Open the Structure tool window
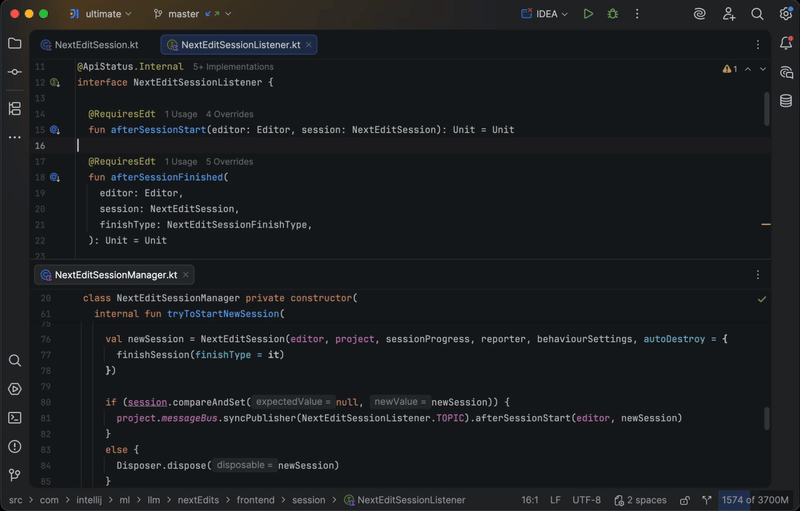 (x=14, y=108)
